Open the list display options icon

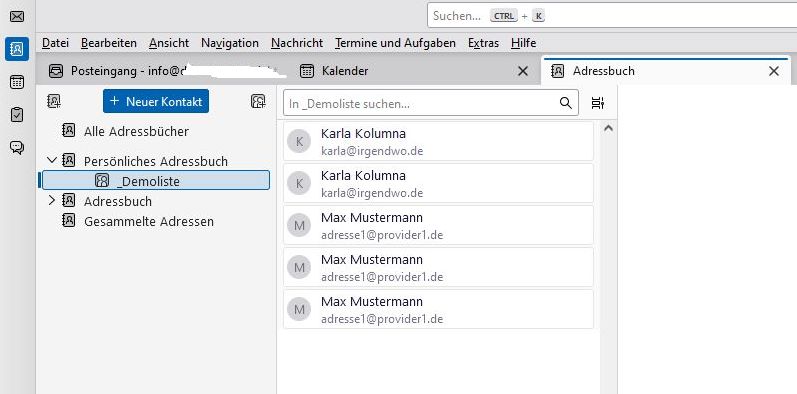pyautogui.click(x=598, y=103)
